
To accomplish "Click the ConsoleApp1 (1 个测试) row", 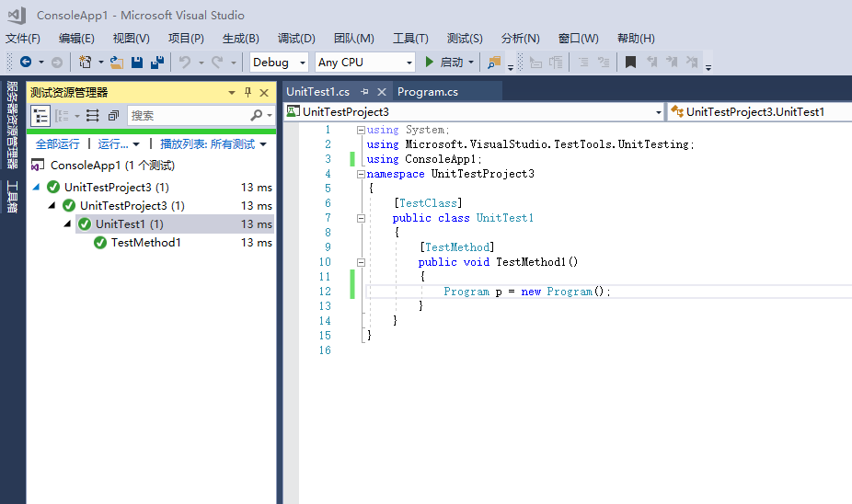I will coord(151,166).
